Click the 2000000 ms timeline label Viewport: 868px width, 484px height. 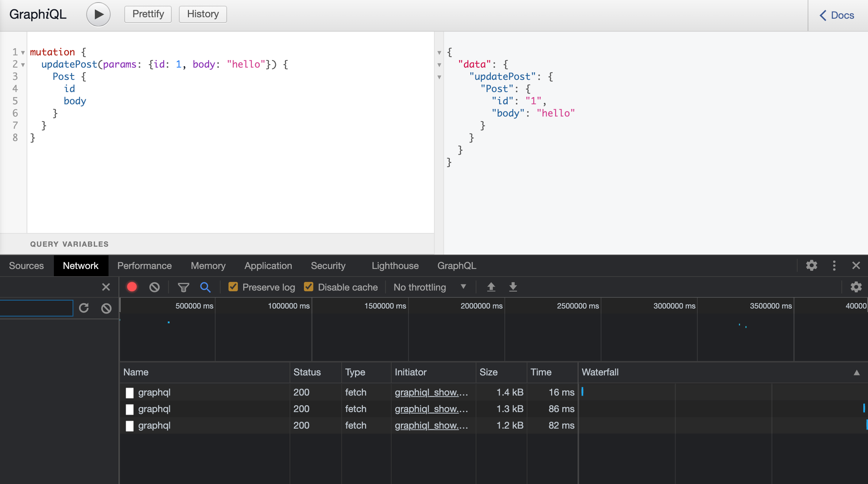[x=481, y=306]
